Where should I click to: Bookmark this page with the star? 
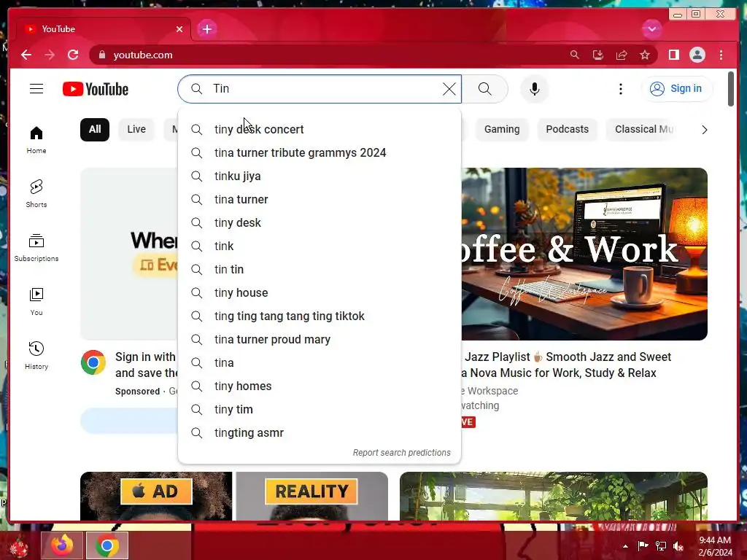tap(645, 55)
